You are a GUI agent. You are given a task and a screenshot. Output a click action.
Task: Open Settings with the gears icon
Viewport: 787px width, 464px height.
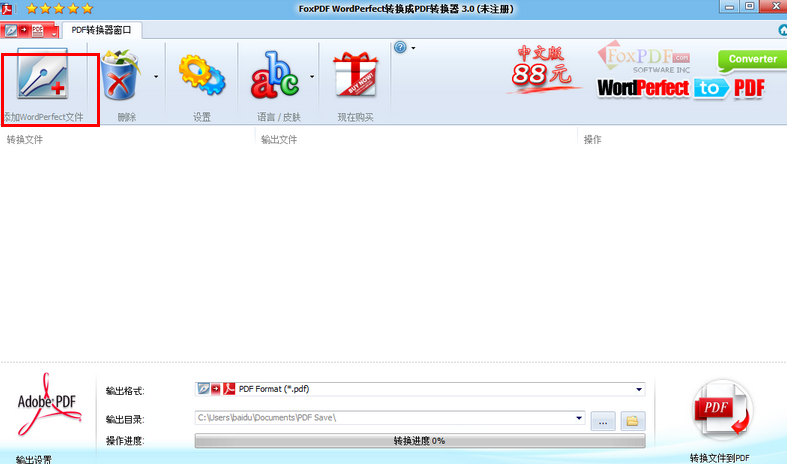pyautogui.click(x=202, y=75)
